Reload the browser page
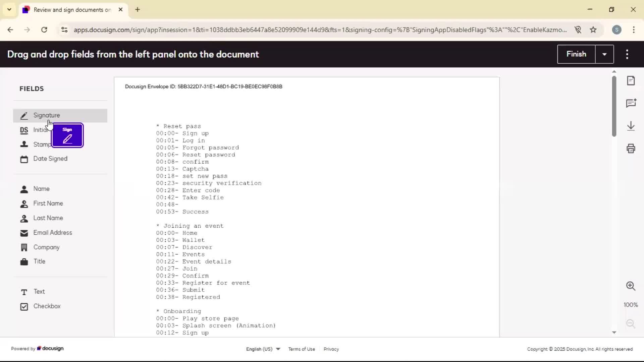 pos(44,30)
